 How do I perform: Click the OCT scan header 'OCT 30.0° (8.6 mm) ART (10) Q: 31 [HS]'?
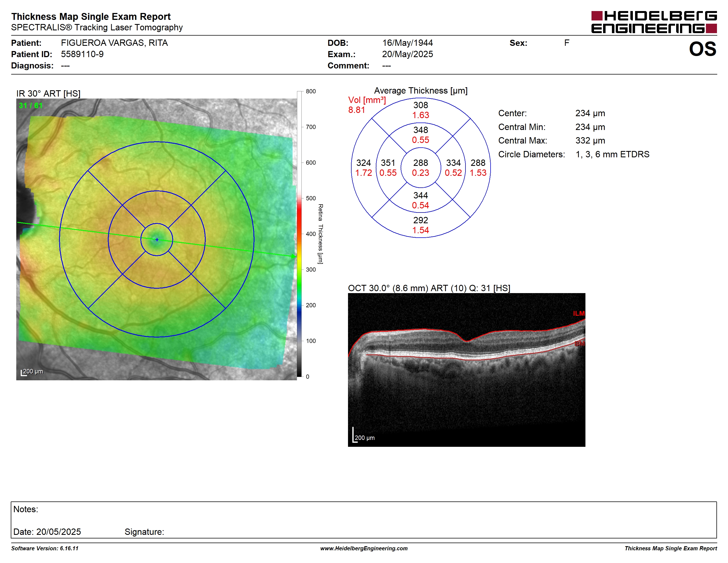pyautogui.click(x=429, y=288)
